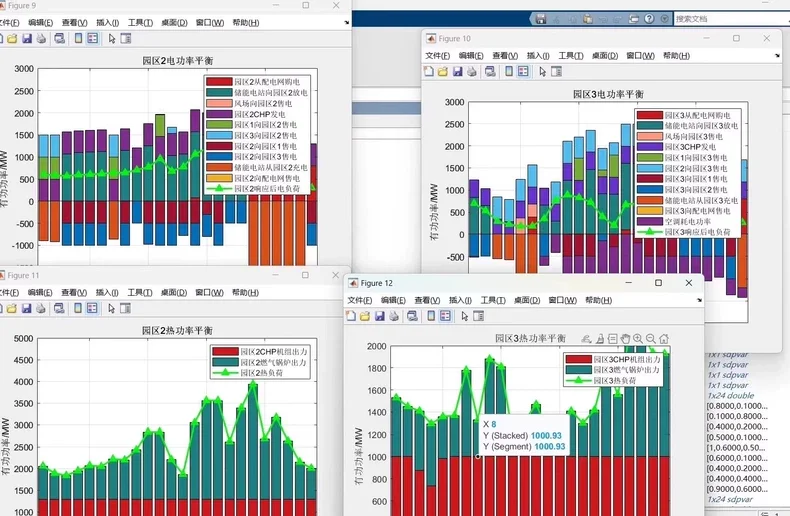Screen dimensions: 790x516
Task: Click the 园区2热功率平衡 chart title
Action: click(177, 331)
